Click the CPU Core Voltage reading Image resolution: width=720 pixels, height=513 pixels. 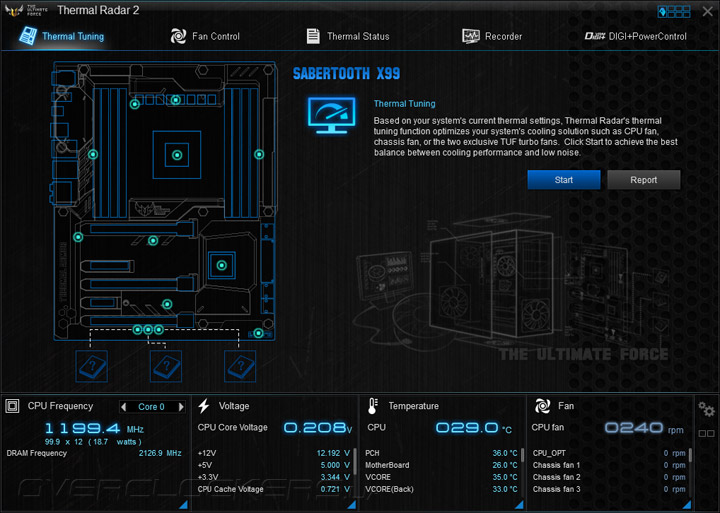(318, 428)
